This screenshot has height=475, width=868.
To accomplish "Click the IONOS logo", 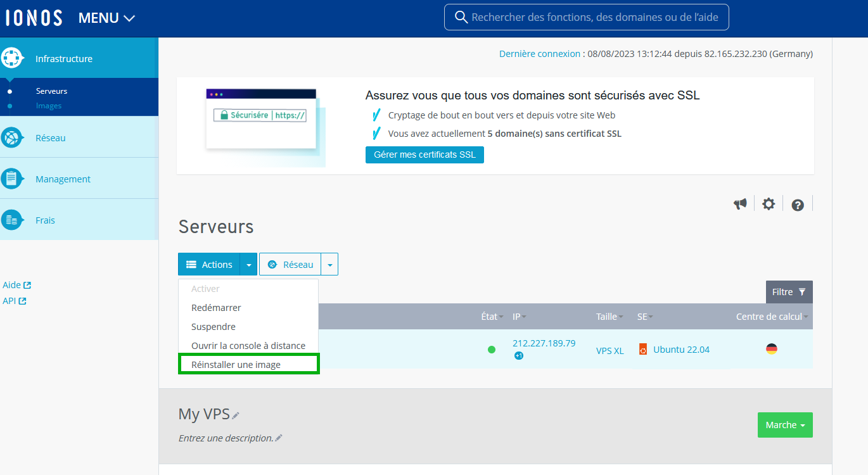I will point(34,18).
